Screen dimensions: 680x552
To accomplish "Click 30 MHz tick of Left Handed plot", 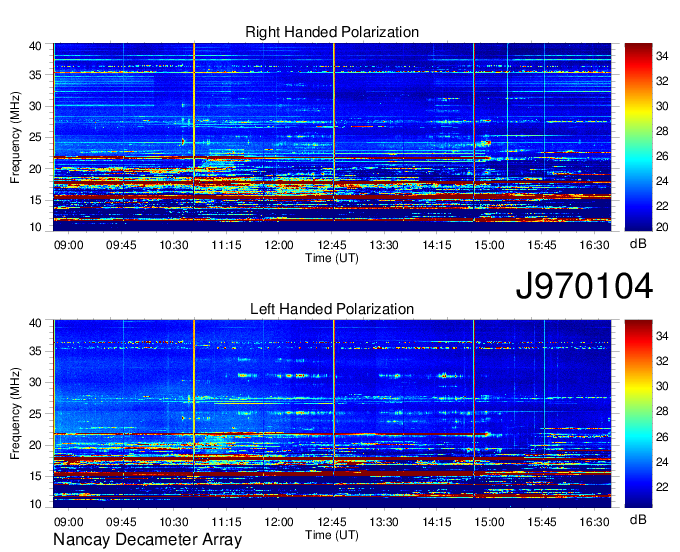I will click(35, 382).
